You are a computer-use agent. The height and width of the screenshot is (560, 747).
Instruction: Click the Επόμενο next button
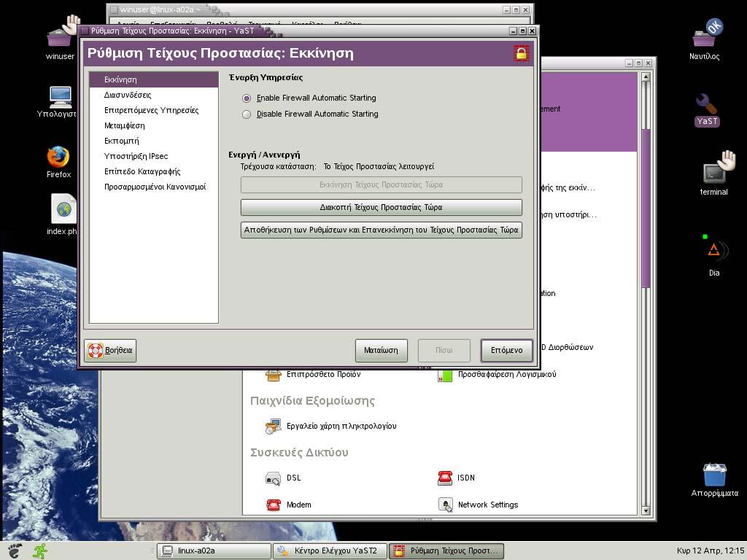point(506,350)
